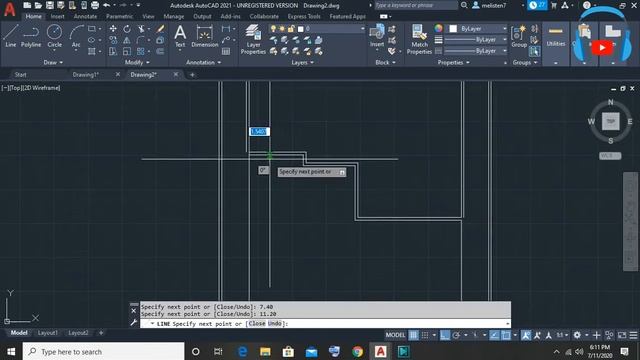Select the Fillet tool in Modify panel

tap(141, 40)
